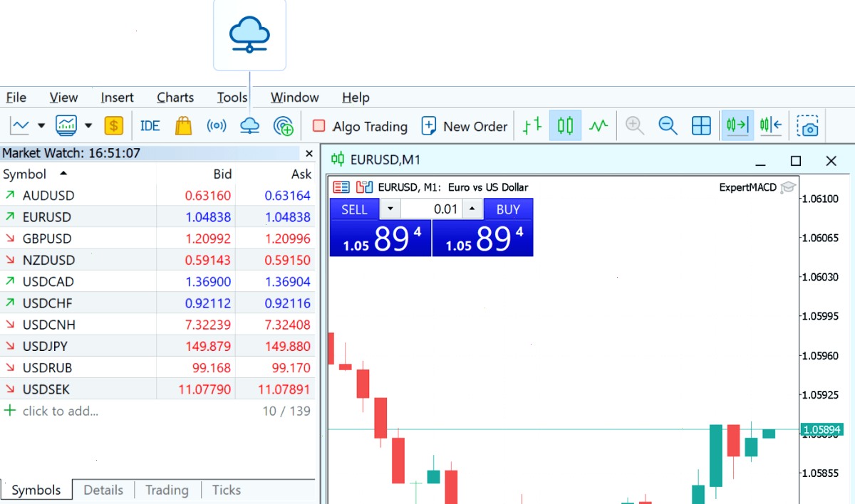Open the Signals broadcast icon
855x504 pixels.
coord(217,126)
